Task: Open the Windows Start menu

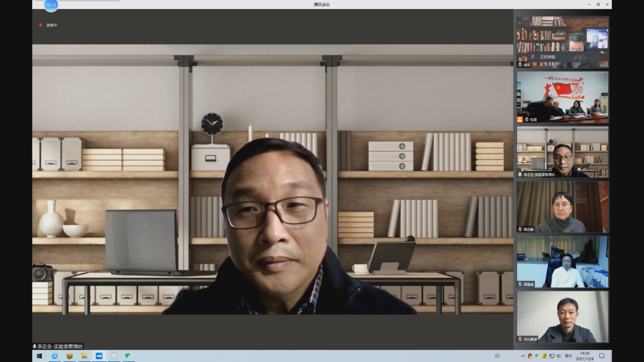Action: click(x=39, y=356)
